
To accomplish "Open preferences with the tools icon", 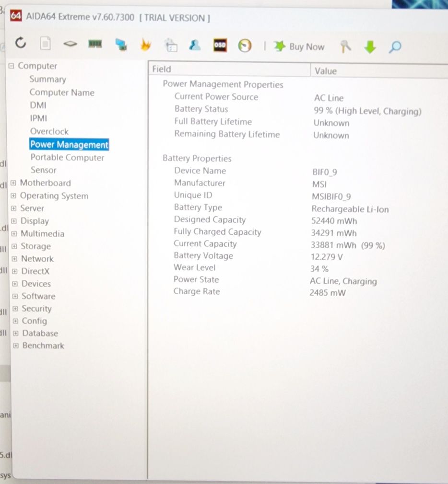I will [345, 47].
